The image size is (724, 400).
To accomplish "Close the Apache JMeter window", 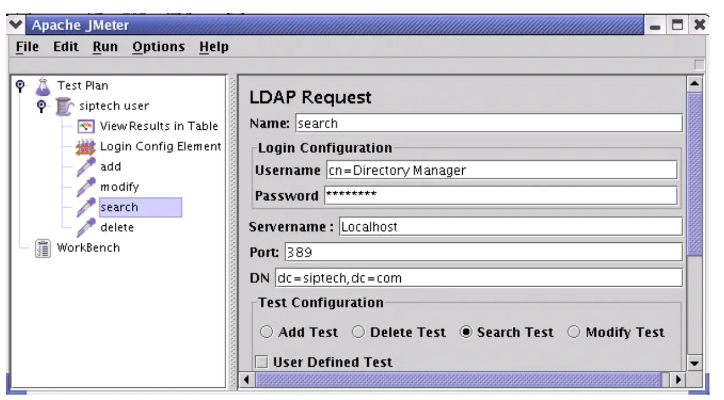I will click(700, 25).
